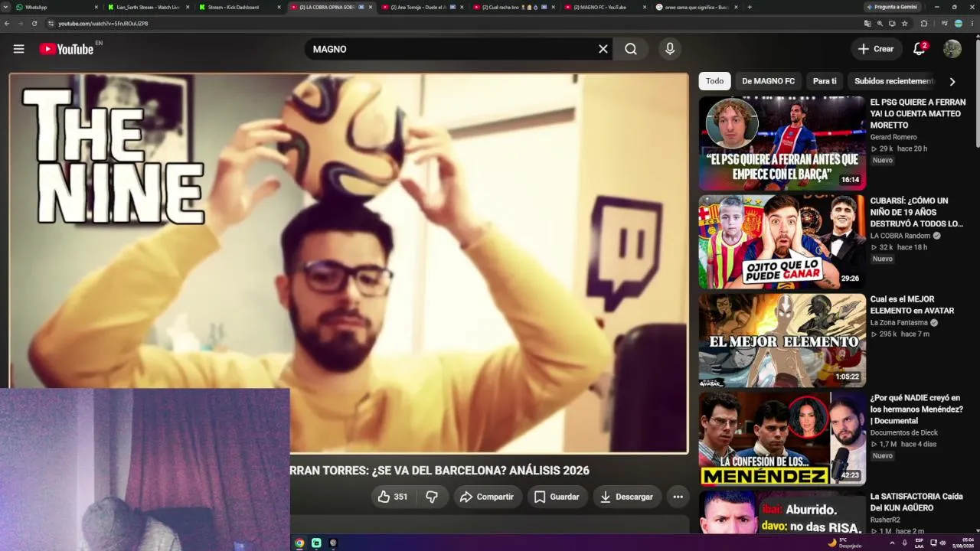Viewport: 980px width, 551px height.
Task: Open 'Cual es el MEJOR ELEMENTO' title
Action: click(x=912, y=305)
